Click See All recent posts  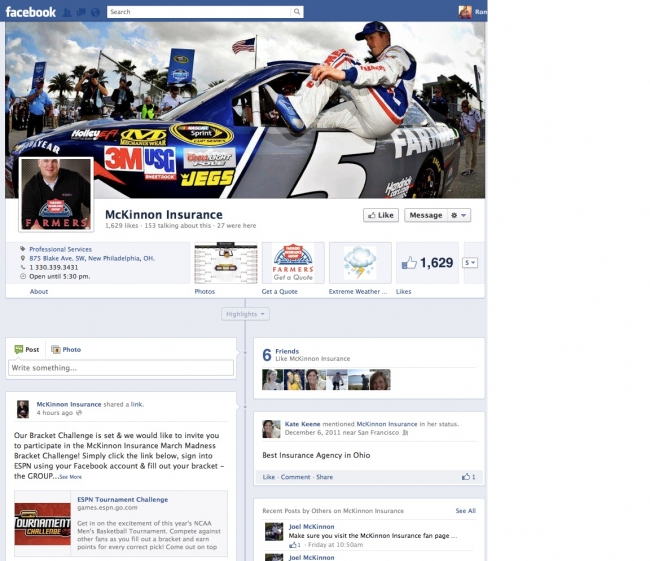click(466, 511)
